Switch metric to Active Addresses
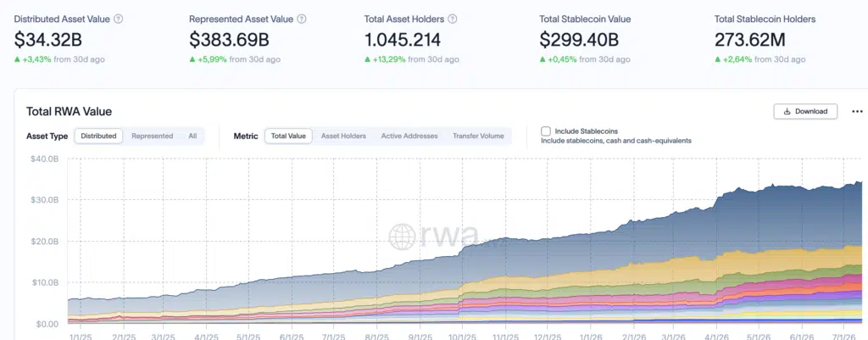The height and width of the screenshot is (340, 868). pyautogui.click(x=409, y=136)
